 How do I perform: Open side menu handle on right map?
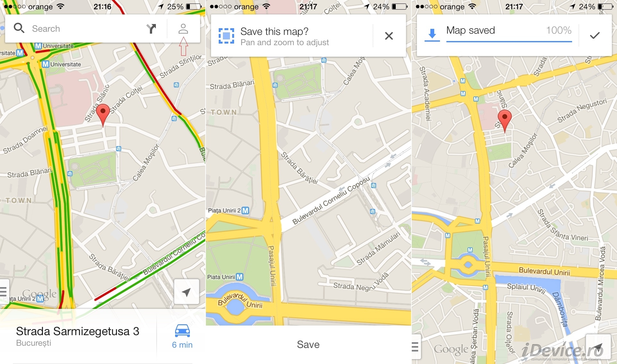tap(416, 347)
